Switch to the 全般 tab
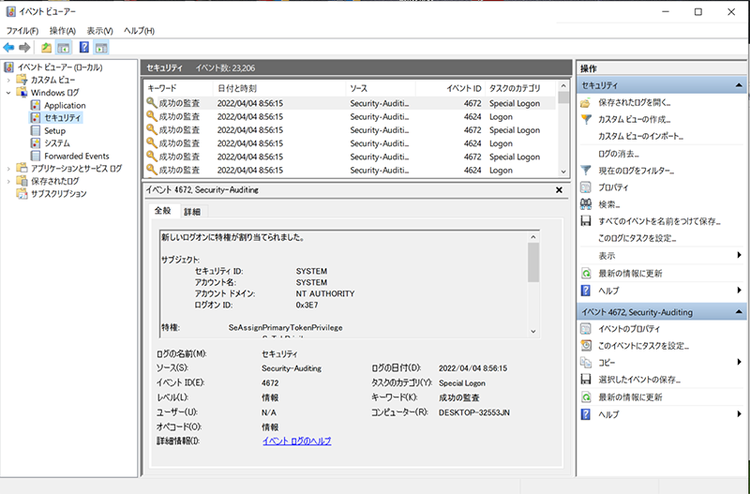The image size is (750, 494). (x=163, y=211)
